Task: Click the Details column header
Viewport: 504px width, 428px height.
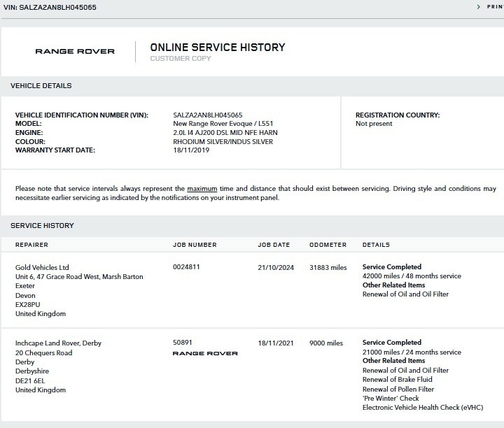Action: (x=376, y=245)
